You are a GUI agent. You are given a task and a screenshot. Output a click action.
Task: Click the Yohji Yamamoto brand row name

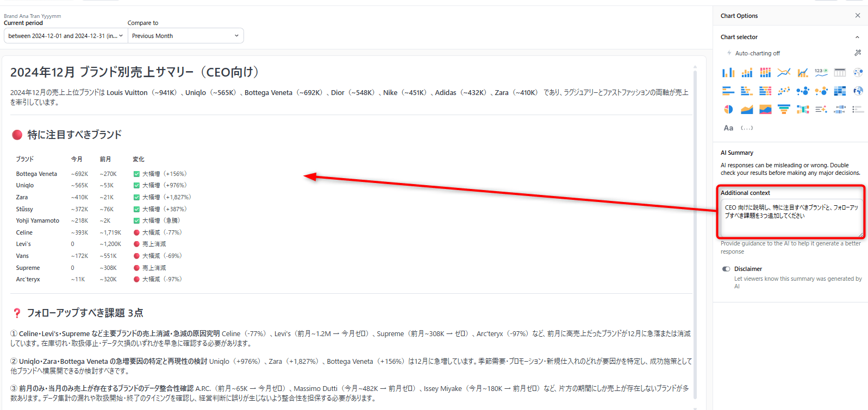(x=38, y=220)
